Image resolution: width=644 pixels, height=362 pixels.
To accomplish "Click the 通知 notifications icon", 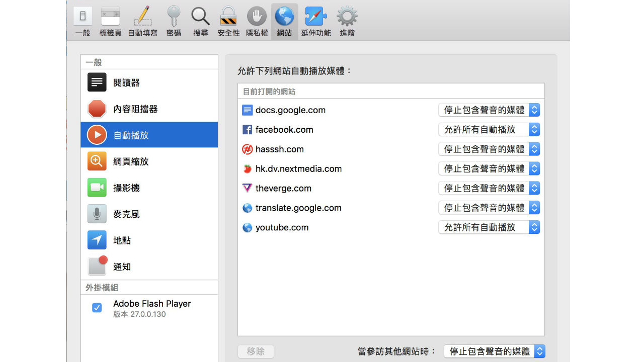I will click(98, 265).
